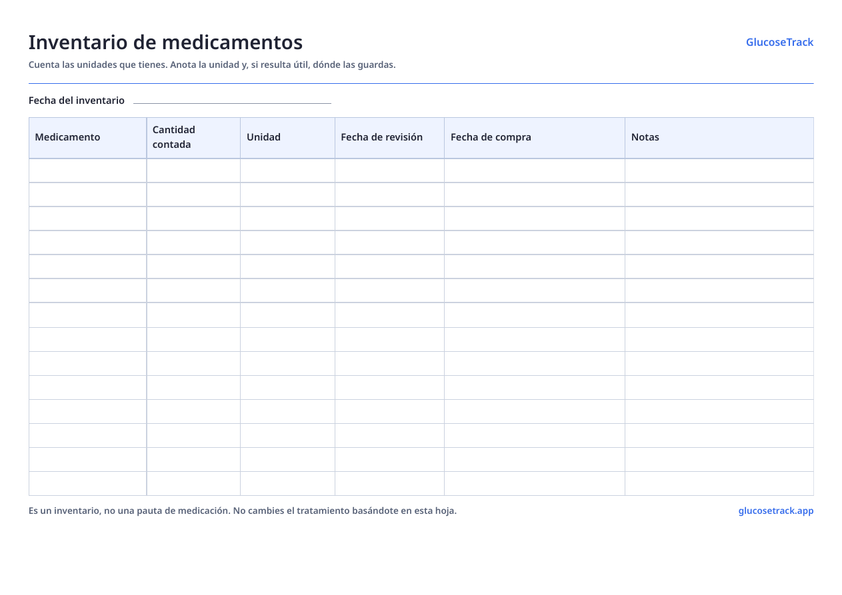Select the Fecha de revisión column header
This screenshot has width=842, height=595.
[x=390, y=137]
